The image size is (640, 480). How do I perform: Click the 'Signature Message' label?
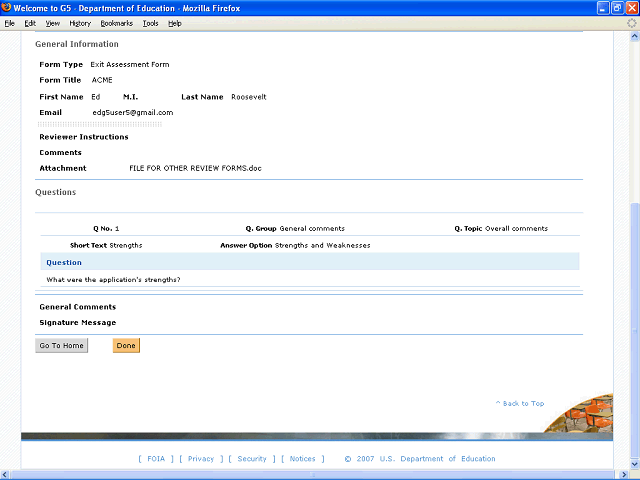point(78,323)
